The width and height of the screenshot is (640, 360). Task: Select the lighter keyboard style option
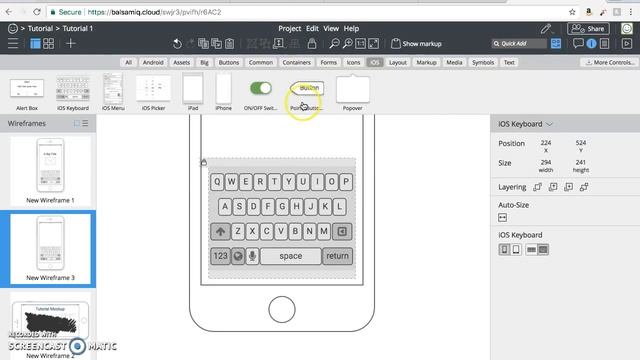click(x=531, y=249)
